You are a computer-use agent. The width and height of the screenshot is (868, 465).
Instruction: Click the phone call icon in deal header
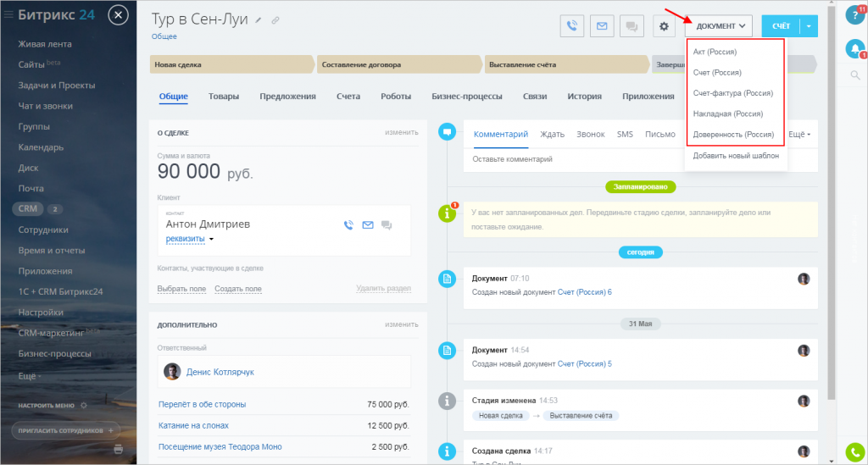[572, 26]
